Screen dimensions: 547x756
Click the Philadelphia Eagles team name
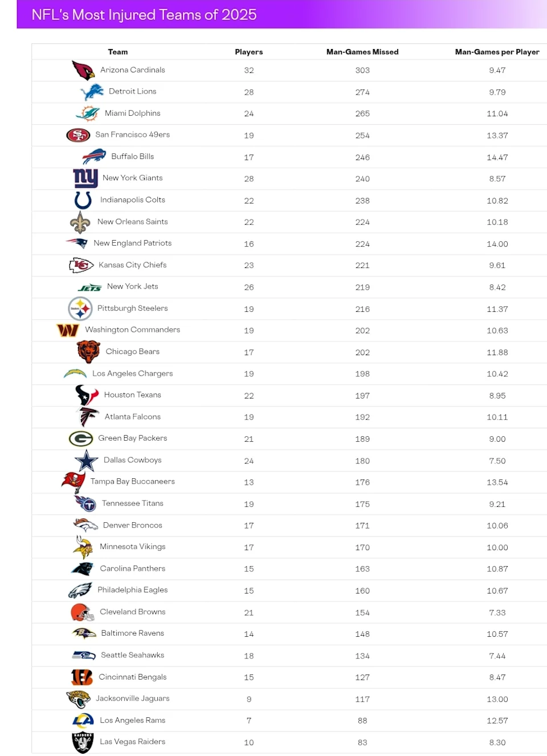(x=133, y=590)
